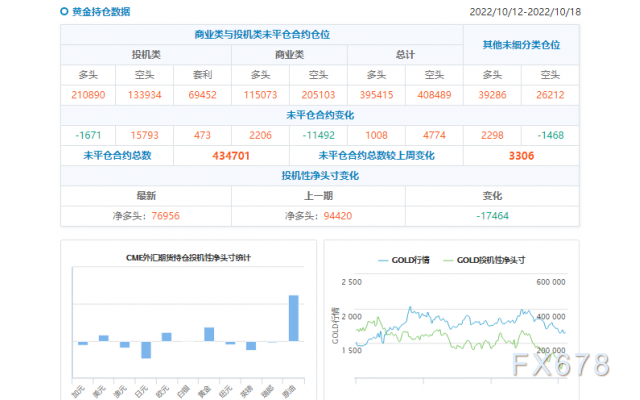This screenshot has width=640, height=400.
Task: Click the 商业类与投机类未平仓合约仓位 header
Action: click(262, 35)
